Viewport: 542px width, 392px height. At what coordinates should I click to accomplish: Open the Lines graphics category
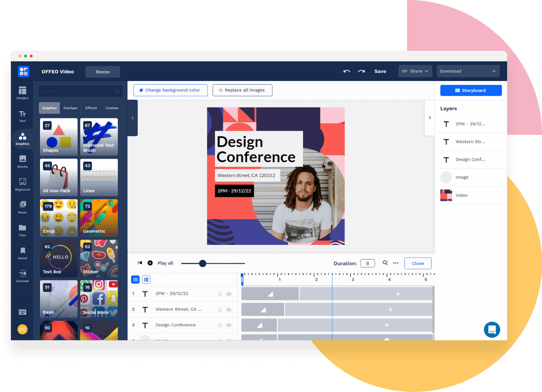[x=99, y=178]
